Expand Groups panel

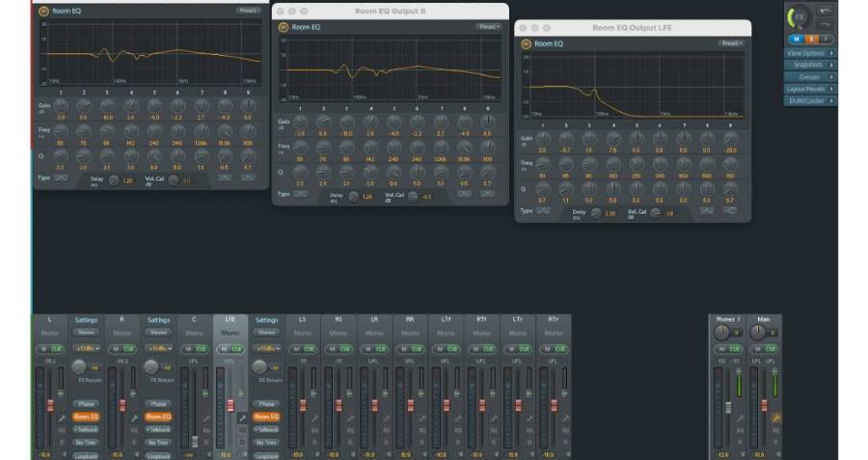pyautogui.click(x=810, y=77)
